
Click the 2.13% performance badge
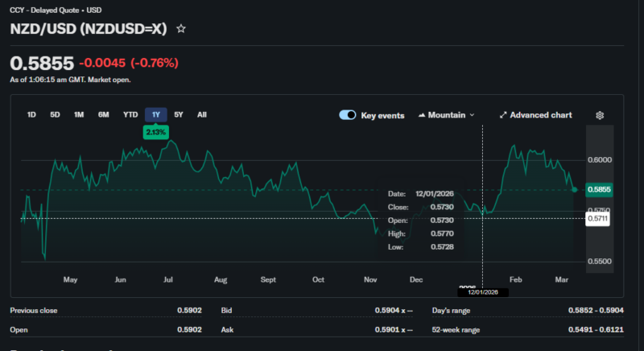click(x=155, y=131)
